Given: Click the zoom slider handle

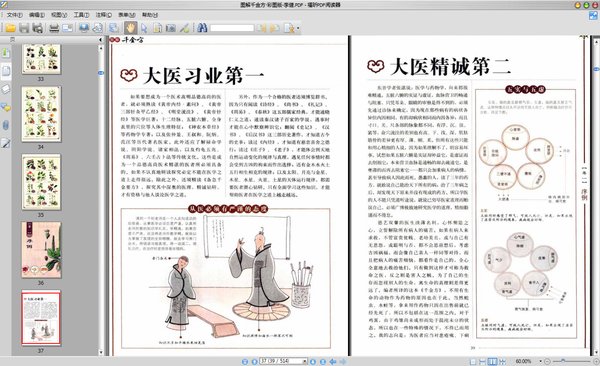Looking at the screenshot, I should (x=562, y=361).
